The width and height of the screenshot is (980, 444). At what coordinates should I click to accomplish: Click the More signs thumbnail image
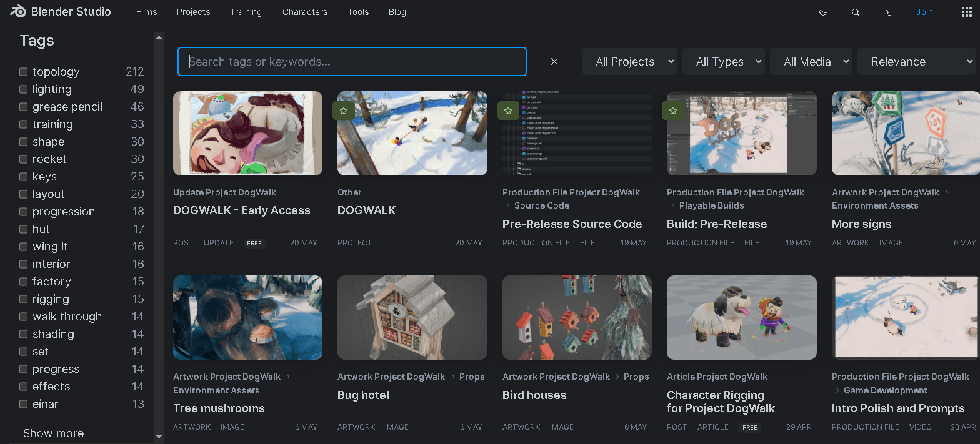click(x=906, y=134)
